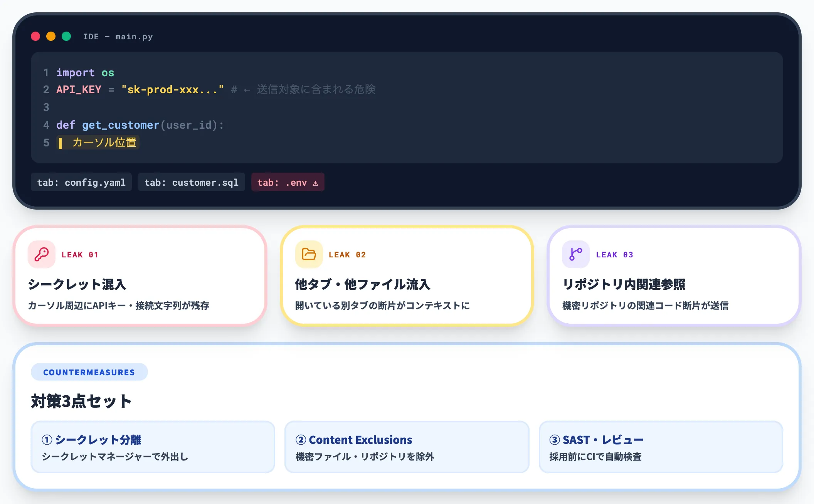814x504 pixels.
Task: Click the green traffic light button
Action: 66,36
